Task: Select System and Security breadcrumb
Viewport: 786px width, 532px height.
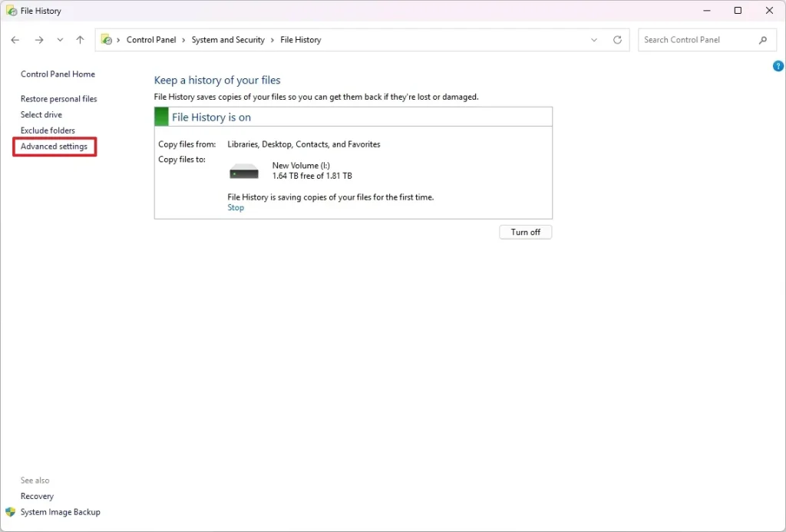Action: point(228,40)
